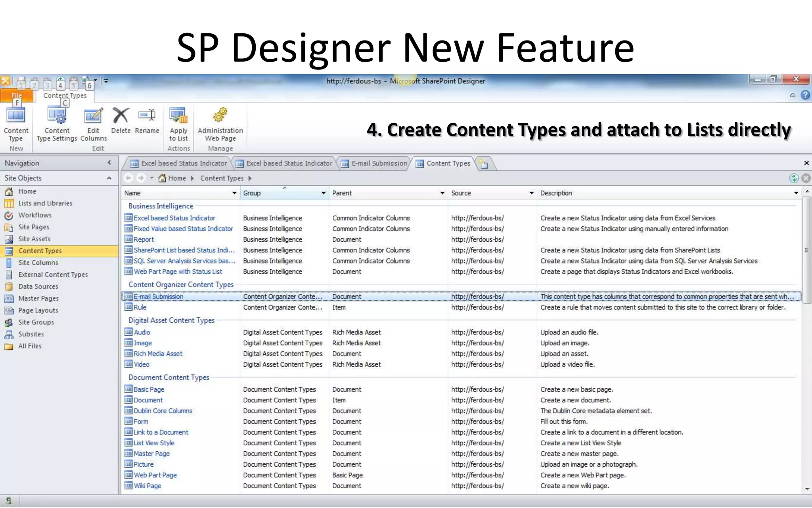Open the Source column filter dropdown
Image resolution: width=812 pixels, height=508 pixels.
532,193
